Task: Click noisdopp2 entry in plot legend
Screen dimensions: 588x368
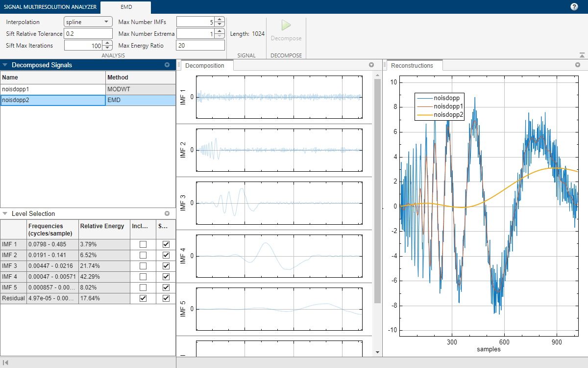Action: pos(449,114)
